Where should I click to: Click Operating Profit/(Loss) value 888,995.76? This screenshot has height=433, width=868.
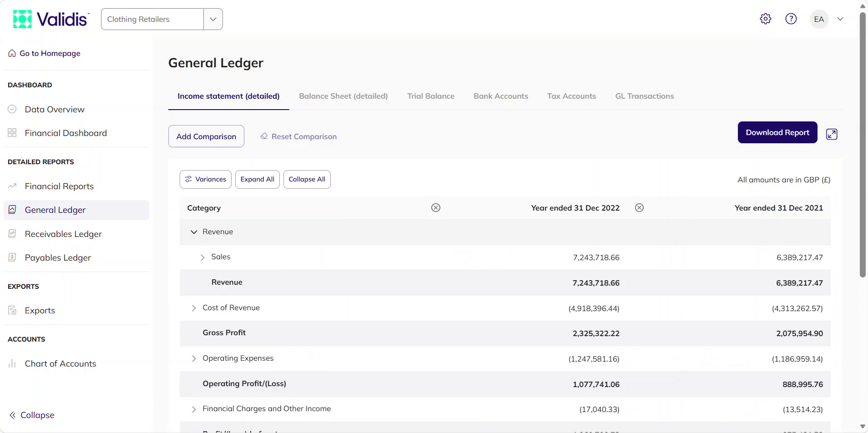(x=802, y=384)
